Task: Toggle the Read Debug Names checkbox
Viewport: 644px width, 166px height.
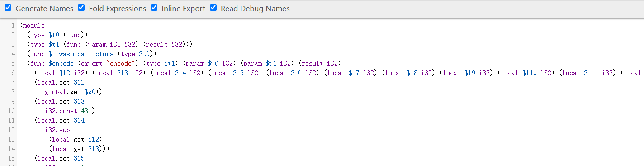Action: (213, 8)
